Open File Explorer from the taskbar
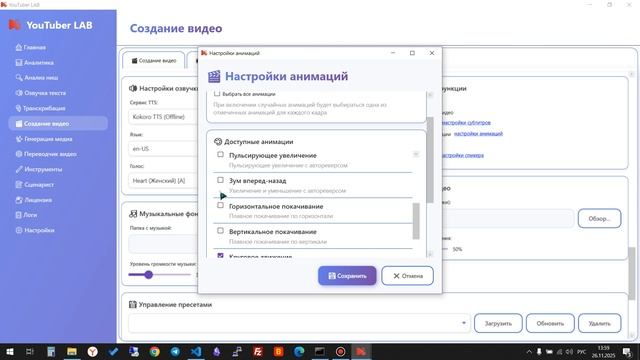Screen dimensions: 640x360 click(x=71, y=351)
